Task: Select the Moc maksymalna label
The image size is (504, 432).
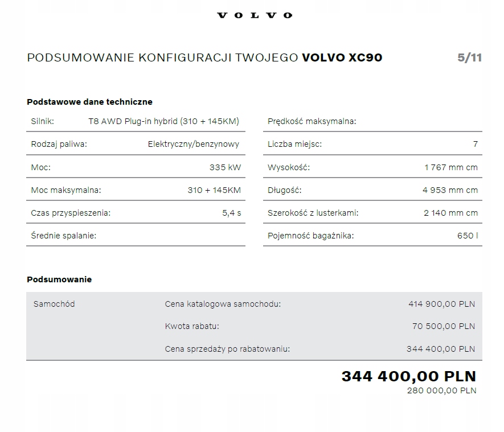Action: (65, 190)
